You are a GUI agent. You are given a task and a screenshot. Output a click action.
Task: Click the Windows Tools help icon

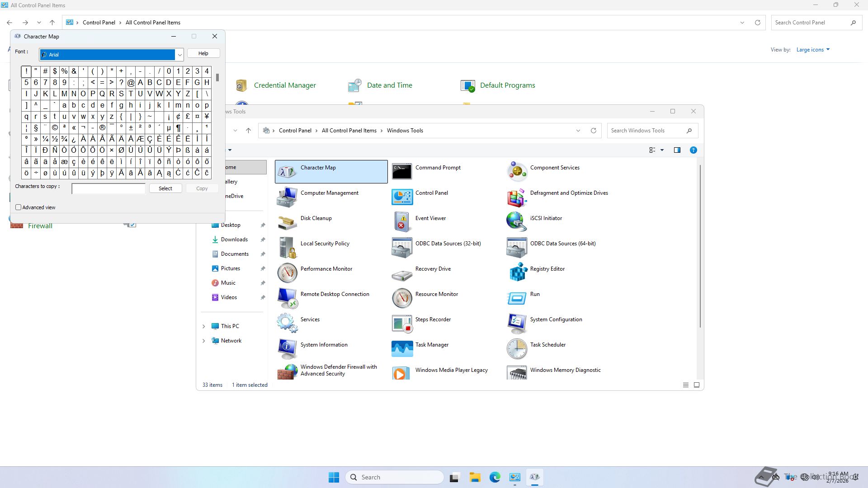[693, 150]
